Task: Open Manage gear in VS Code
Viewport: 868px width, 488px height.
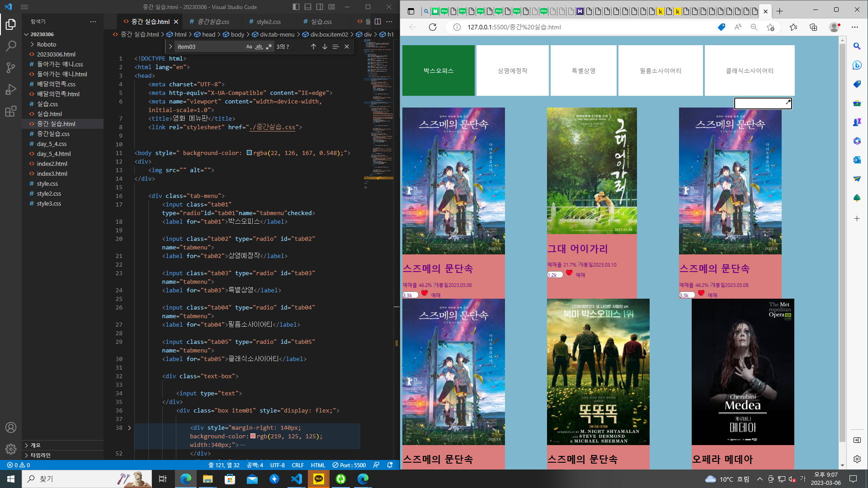Action: point(11,449)
